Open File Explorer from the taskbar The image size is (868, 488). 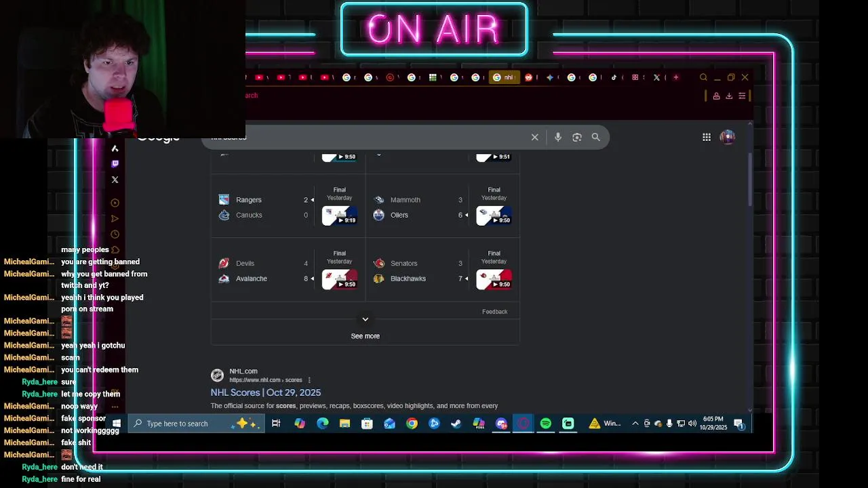[344, 424]
